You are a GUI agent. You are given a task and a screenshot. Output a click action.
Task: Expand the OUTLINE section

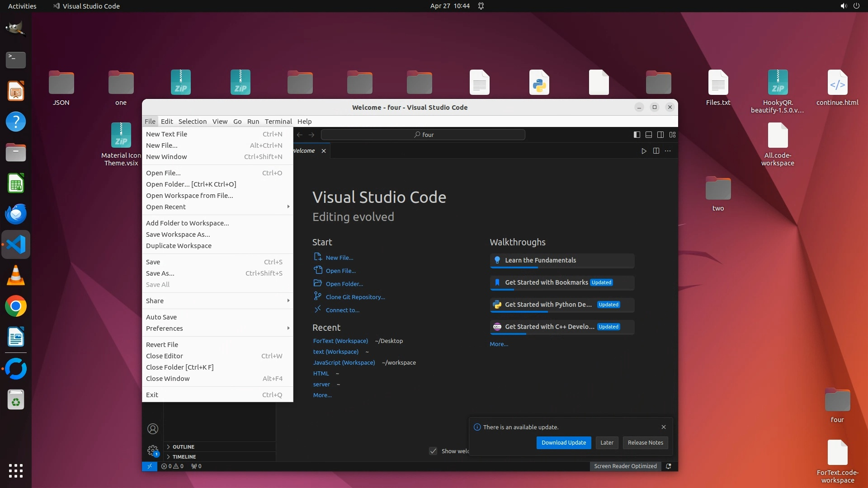pyautogui.click(x=183, y=446)
